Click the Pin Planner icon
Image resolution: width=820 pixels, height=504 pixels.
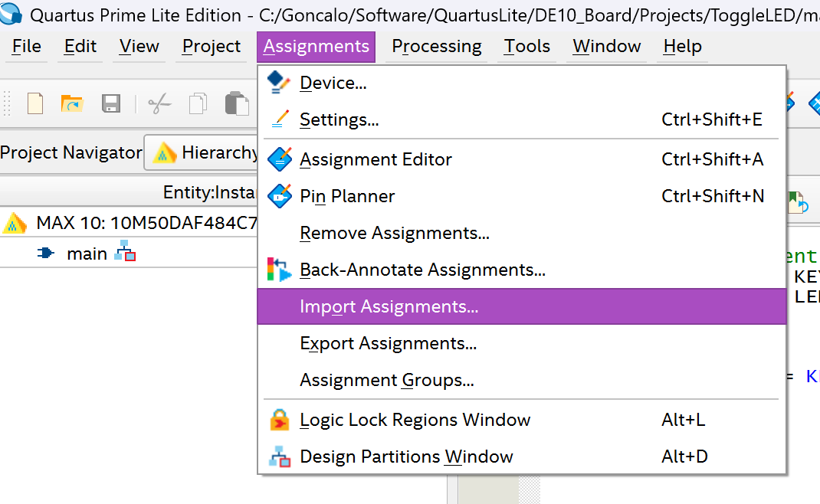click(280, 196)
